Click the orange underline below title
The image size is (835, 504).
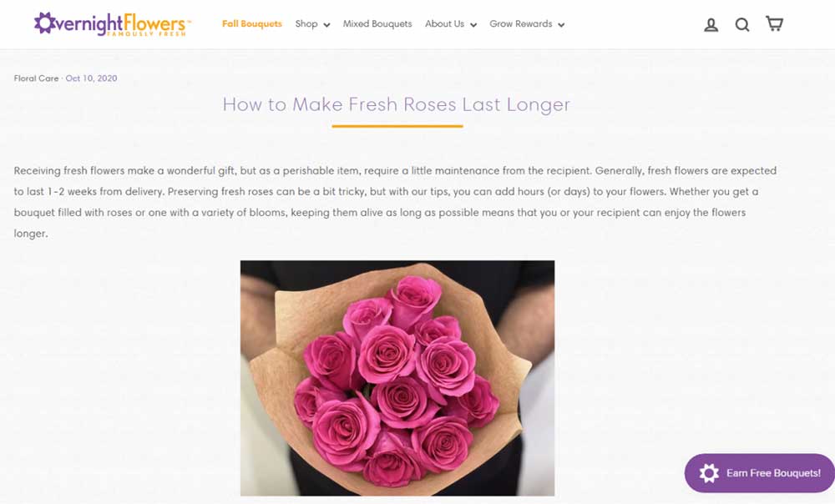pos(397,126)
